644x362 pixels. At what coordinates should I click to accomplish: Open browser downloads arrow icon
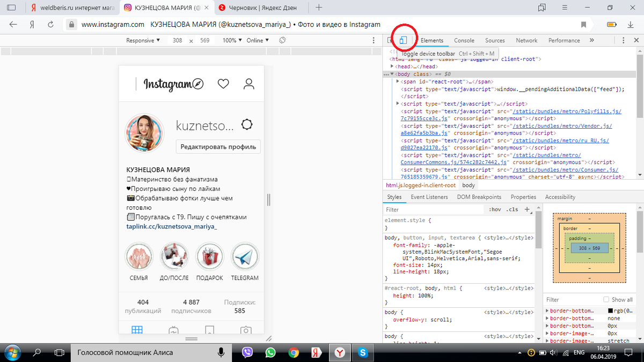(x=631, y=24)
